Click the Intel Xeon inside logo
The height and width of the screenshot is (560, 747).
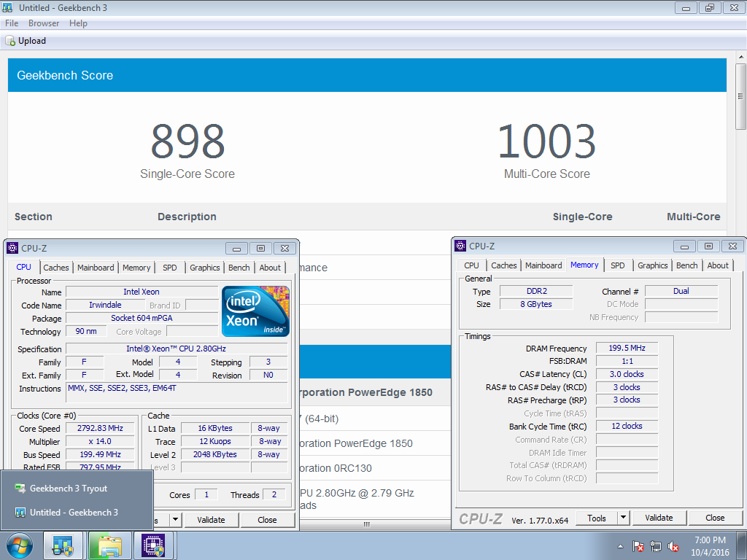click(255, 311)
